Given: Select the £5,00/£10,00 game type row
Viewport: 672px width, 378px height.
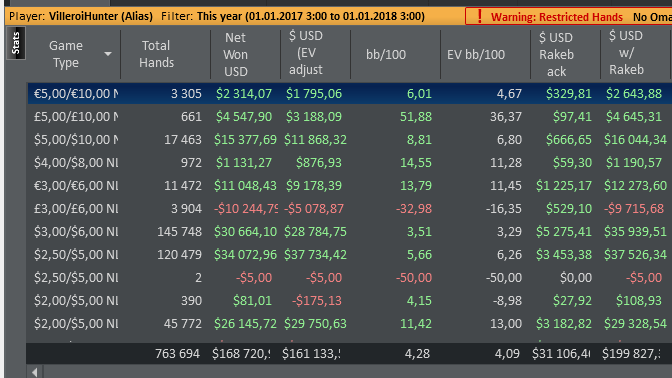Looking at the screenshot, I should [x=350, y=117].
